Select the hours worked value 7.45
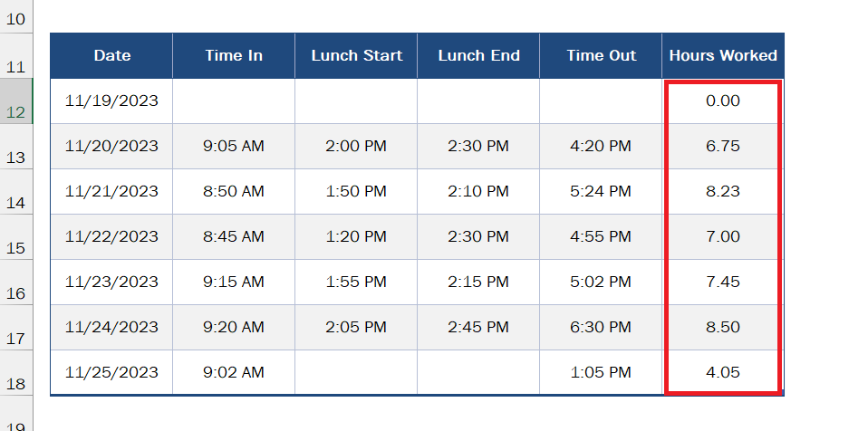Screen dimensions: 868x431 pos(723,283)
